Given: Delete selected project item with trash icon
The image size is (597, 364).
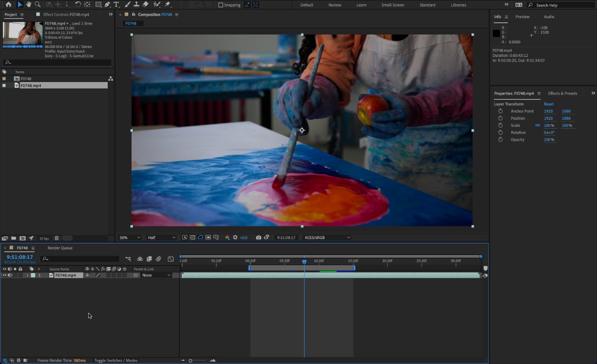Looking at the screenshot, I should pyautogui.click(x=56, y=238).
